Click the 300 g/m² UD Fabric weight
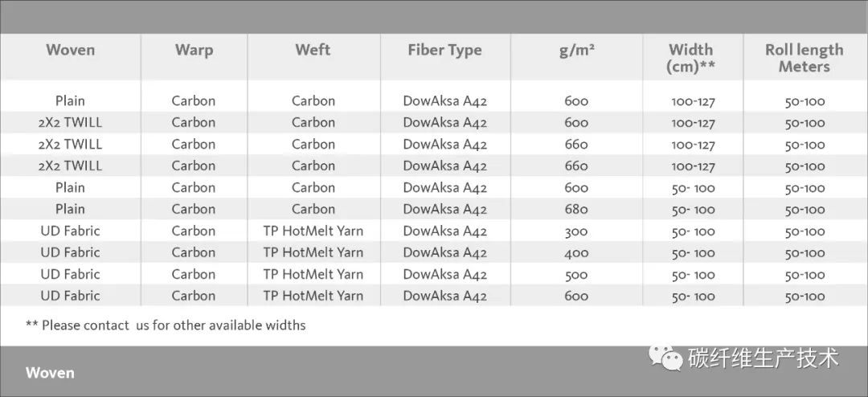 point(576,231)
